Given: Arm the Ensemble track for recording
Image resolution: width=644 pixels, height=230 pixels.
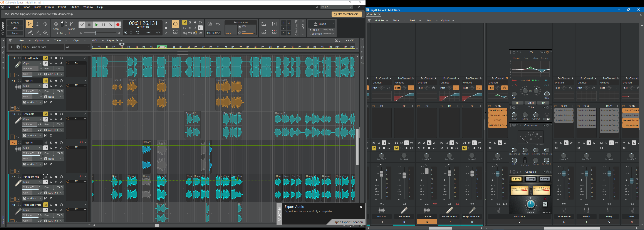Looking at the screenshot, I should (56, 114).
